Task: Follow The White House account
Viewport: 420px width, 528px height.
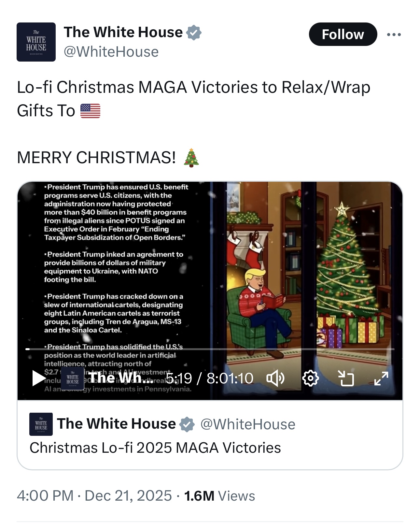Action: click(343, 34)
